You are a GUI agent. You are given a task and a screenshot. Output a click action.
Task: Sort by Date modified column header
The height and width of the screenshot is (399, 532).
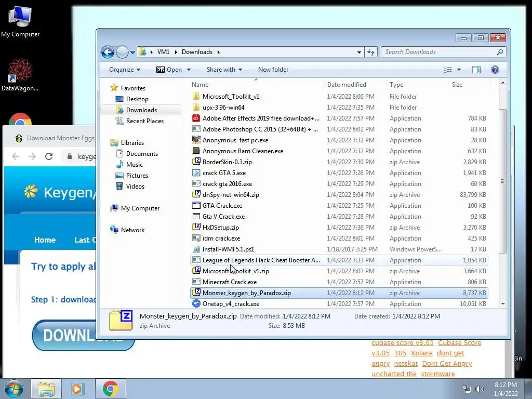coord(347,85)
